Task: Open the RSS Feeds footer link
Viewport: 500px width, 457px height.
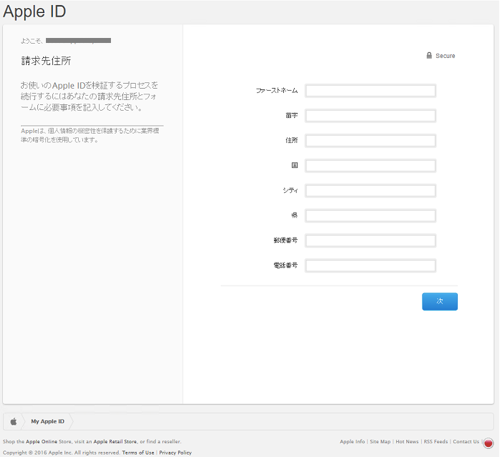Action: pyautogui.click(x=436, y=442)
